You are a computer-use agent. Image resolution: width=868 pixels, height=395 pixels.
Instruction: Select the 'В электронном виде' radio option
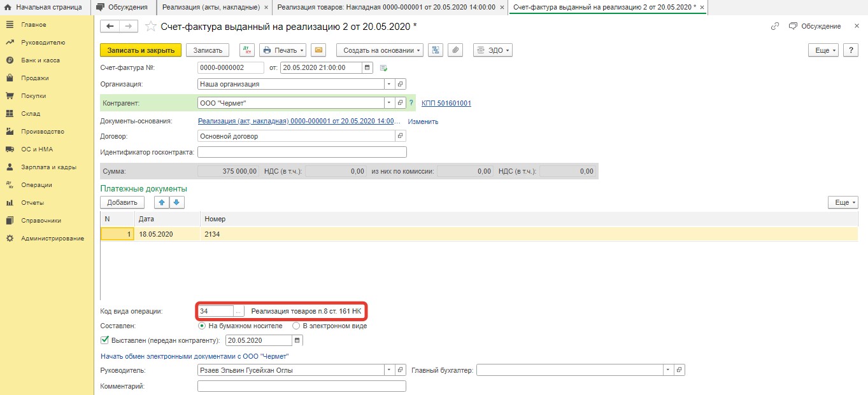click(x=296, y=326)
